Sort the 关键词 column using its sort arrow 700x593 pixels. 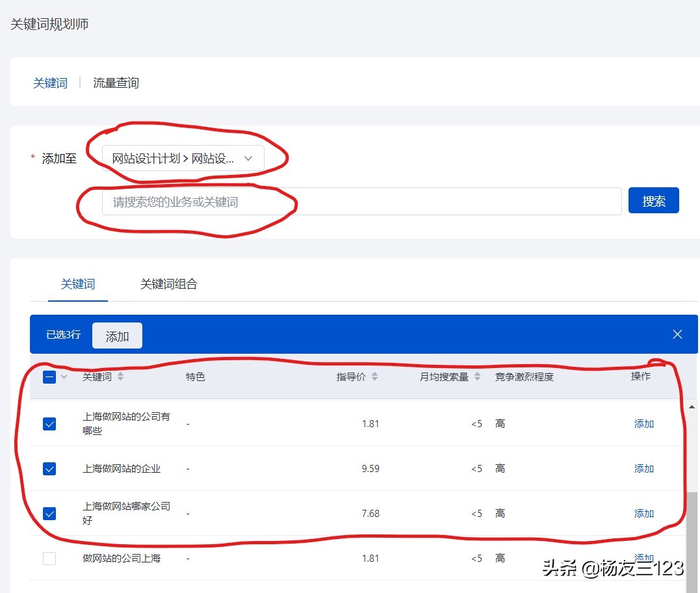(x=121, y=376)
